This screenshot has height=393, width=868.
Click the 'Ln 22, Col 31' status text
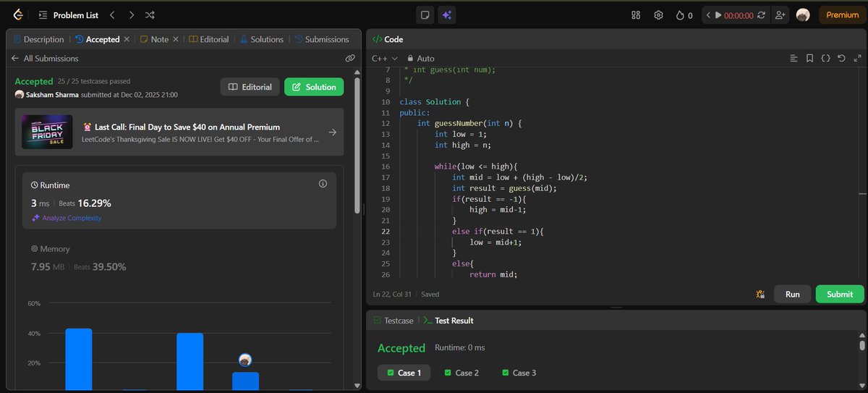393,295
